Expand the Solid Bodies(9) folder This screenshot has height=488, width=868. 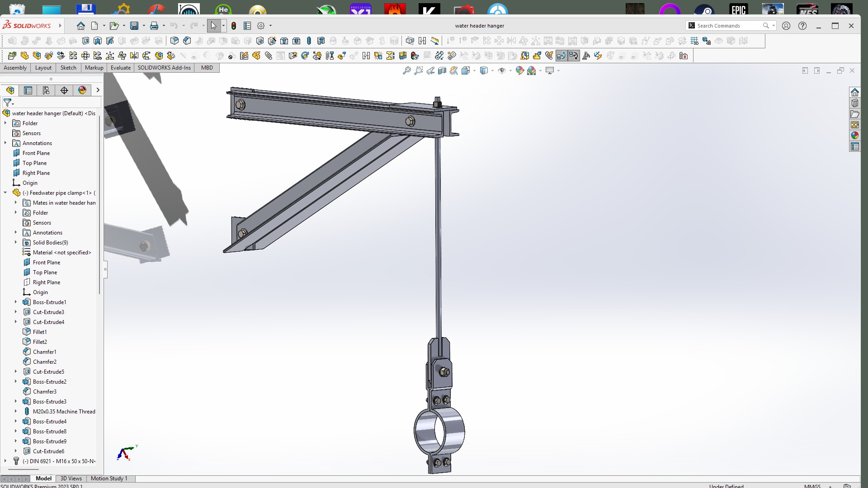(x=16, y=243)
